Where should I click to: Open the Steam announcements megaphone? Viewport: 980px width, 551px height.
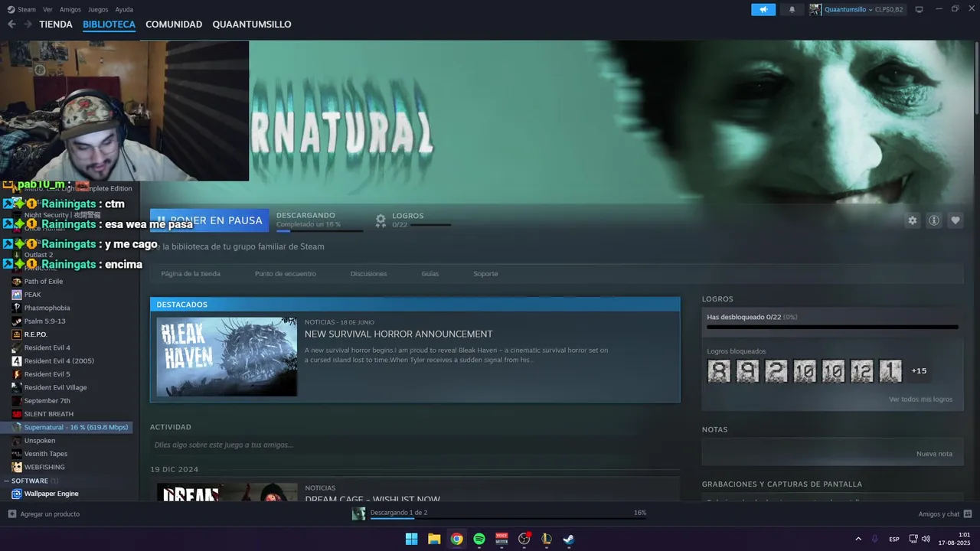[763, 9]
